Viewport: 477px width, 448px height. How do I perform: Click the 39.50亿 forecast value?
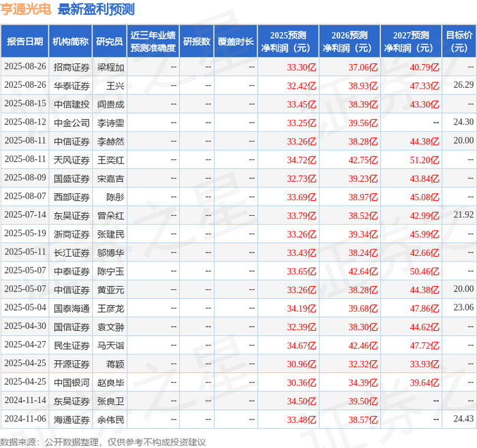tap(363, 401)
